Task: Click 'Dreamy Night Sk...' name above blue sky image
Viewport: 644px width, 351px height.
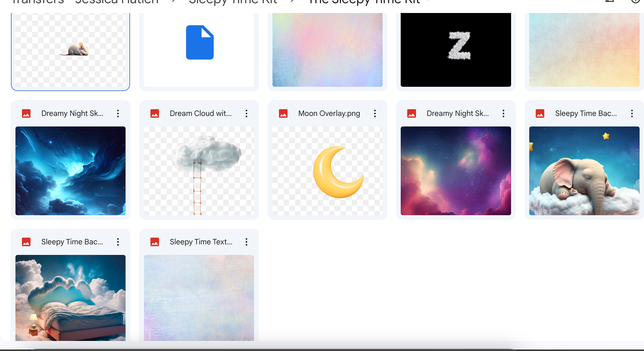Action: [72, 113]
